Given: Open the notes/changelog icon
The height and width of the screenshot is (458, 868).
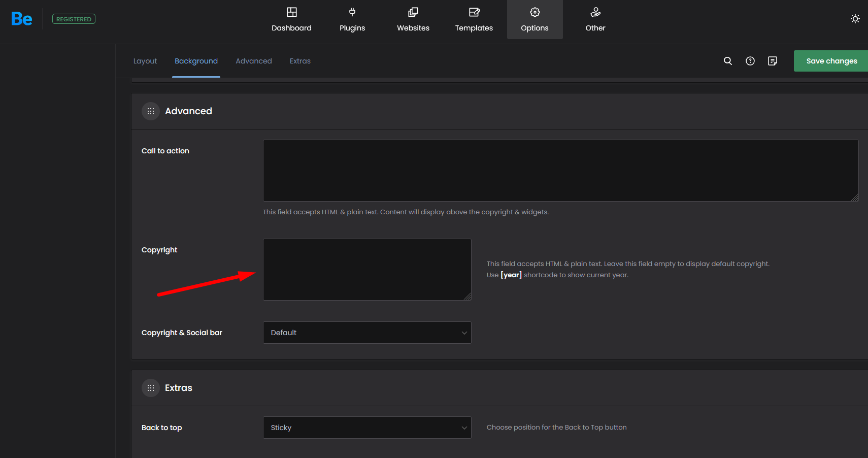Looking at the screenshot, I should (x=773, y=61).
